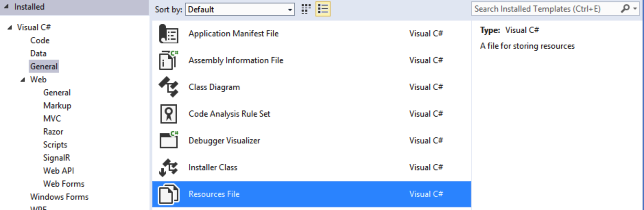The width and height of the screenshot is (644, 210).
Task: Click the Installer Class template icon
Action: (168, 167)
